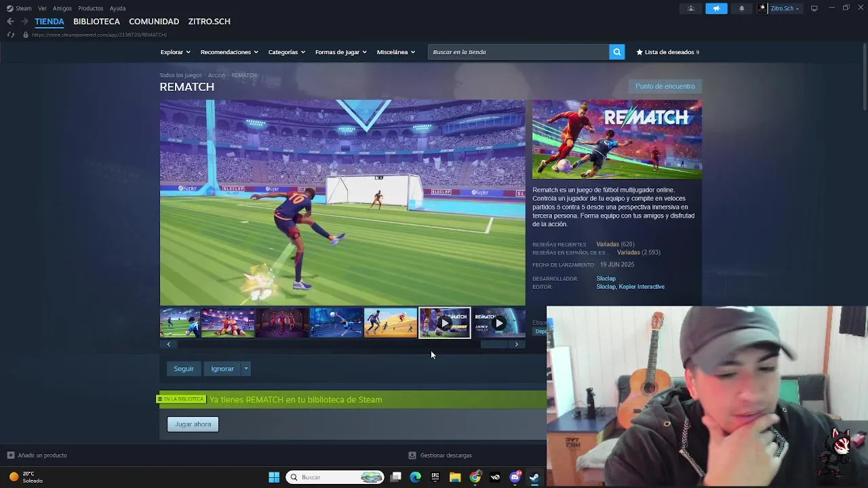Open the ZITRO.SCH profile tab
This screenshot has height=488, width=868.
(209, 22)
